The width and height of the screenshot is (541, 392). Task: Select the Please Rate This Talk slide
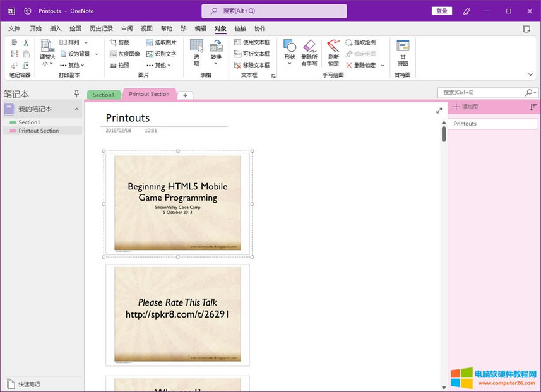click(177, 314)
